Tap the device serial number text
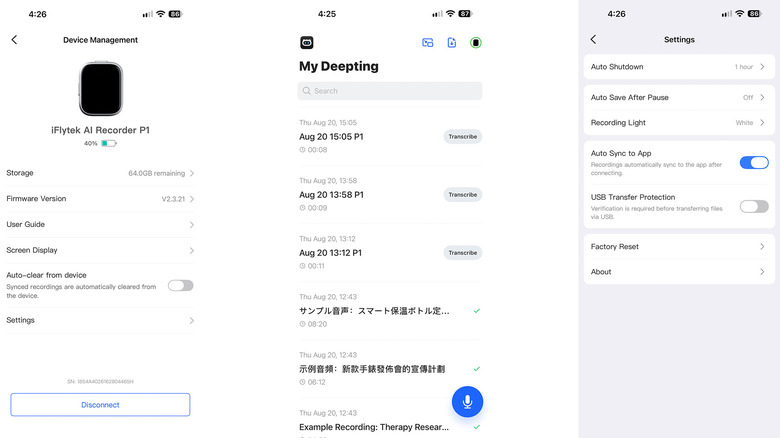The height and width of the screenshot is (438, 780). [100, 382]
